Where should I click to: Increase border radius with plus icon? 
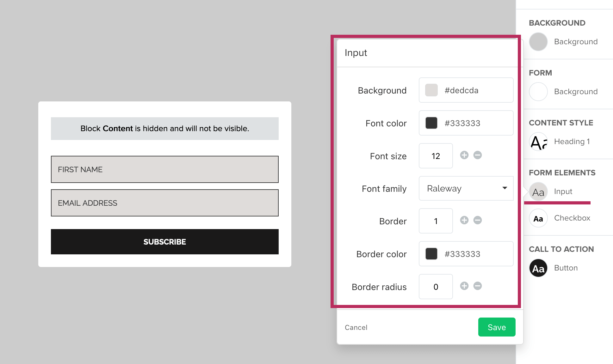click(464, 286)
